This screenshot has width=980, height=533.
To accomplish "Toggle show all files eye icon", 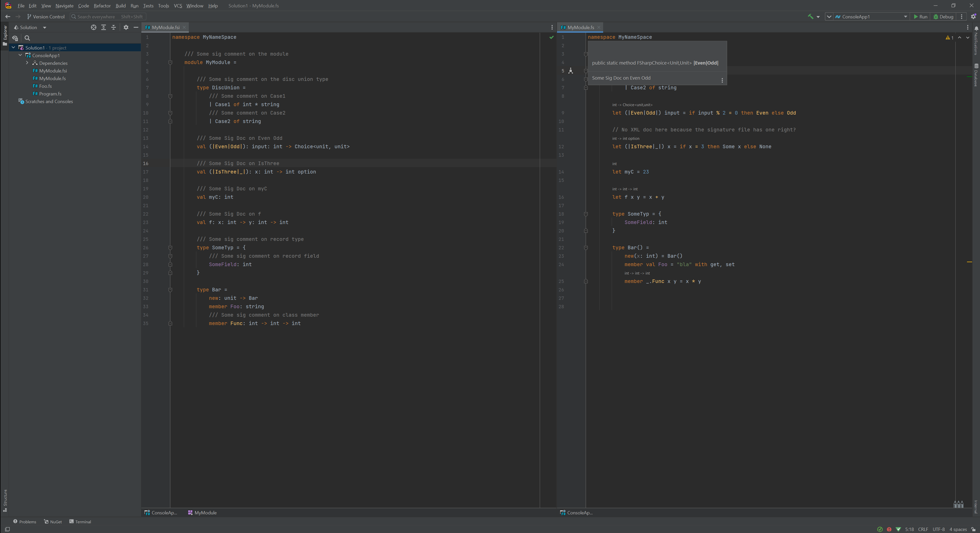I will click(x=15, y=38).
